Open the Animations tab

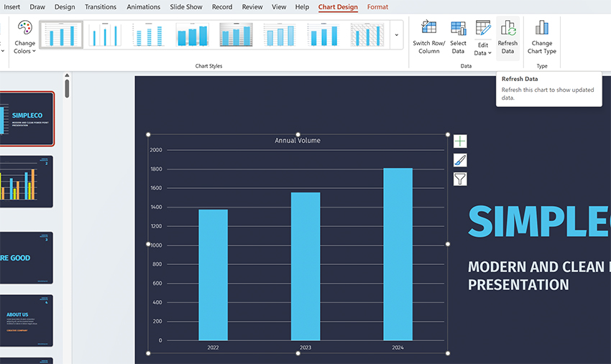pos(143,6)
